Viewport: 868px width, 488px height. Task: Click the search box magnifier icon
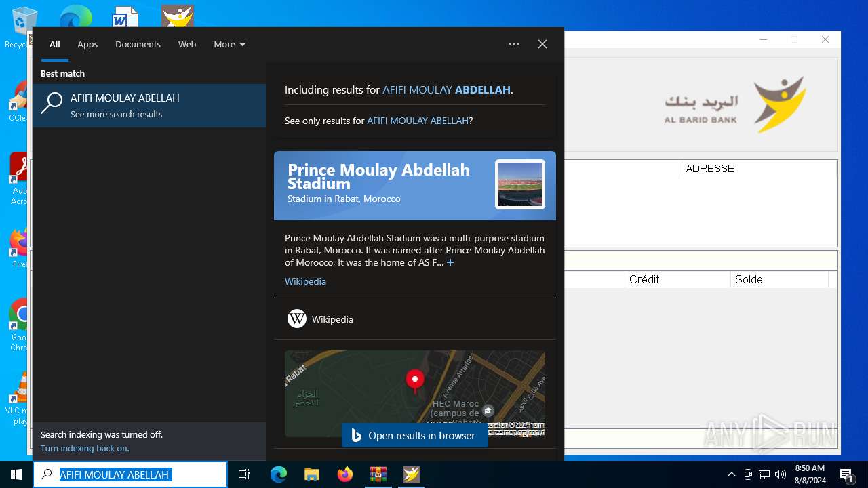tap(46, 474)
